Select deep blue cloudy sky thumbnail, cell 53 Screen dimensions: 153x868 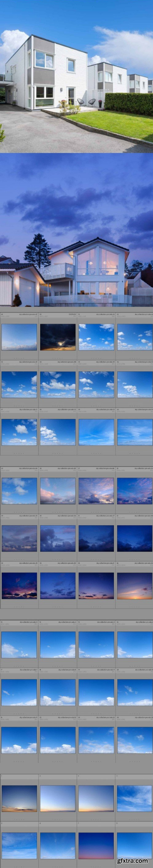pyautogui.click(x=19, y=385)
